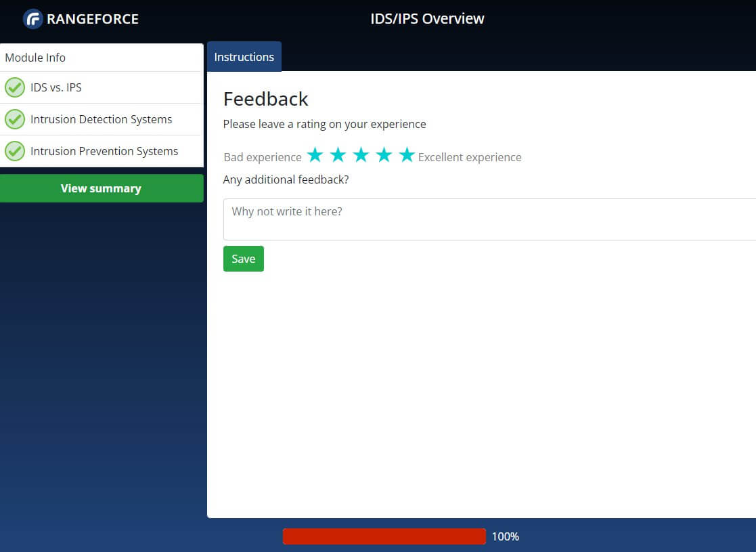The height and width of the screenshot is (552, 756).
Task: Select the second rating star
Action: pos(338,156)
